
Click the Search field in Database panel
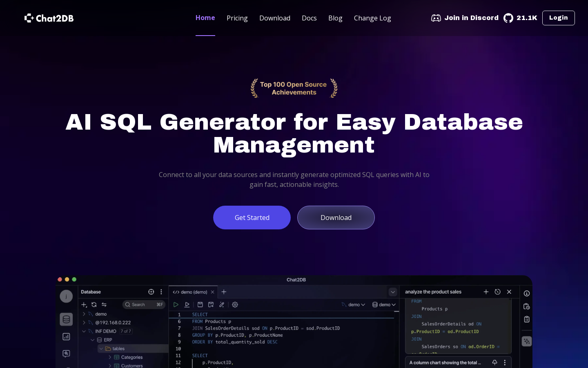(144, 305)
